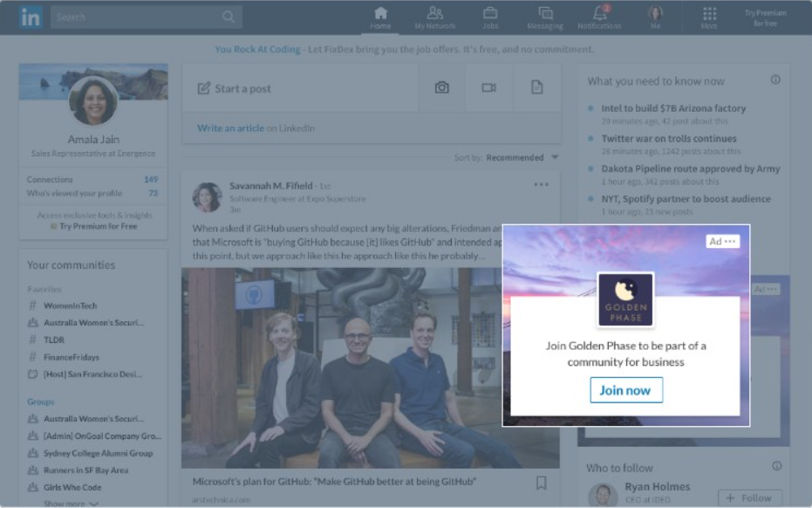Click info icon beside What you need to know
This screenshot has height=508, width=812.
tap(775, 79)
